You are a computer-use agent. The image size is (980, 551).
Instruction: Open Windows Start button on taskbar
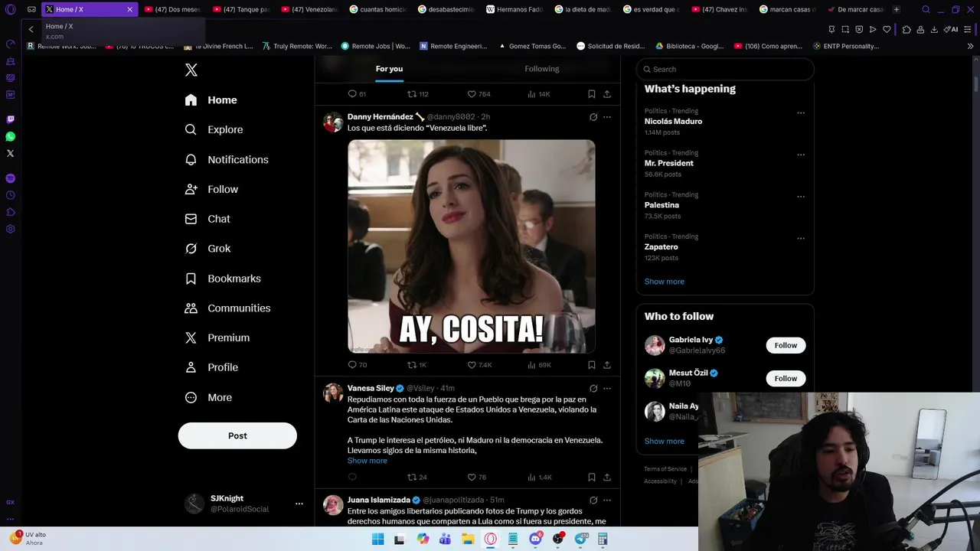pos(377,540)
